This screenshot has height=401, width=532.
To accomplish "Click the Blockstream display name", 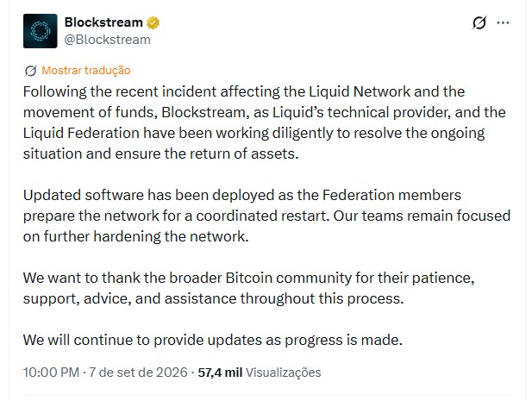I will (x=103, y=22).
